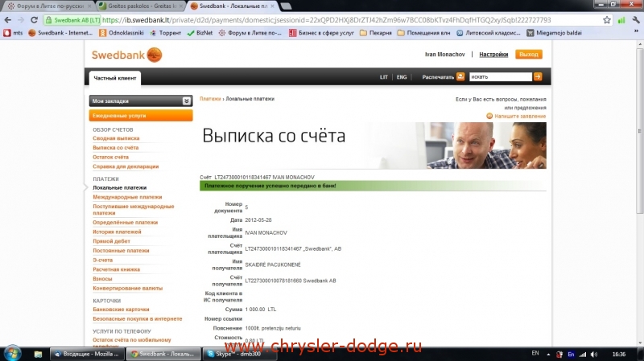644x361 pixels.
Task: Bookmark this page with the star icon
Action: click(607, 20)
